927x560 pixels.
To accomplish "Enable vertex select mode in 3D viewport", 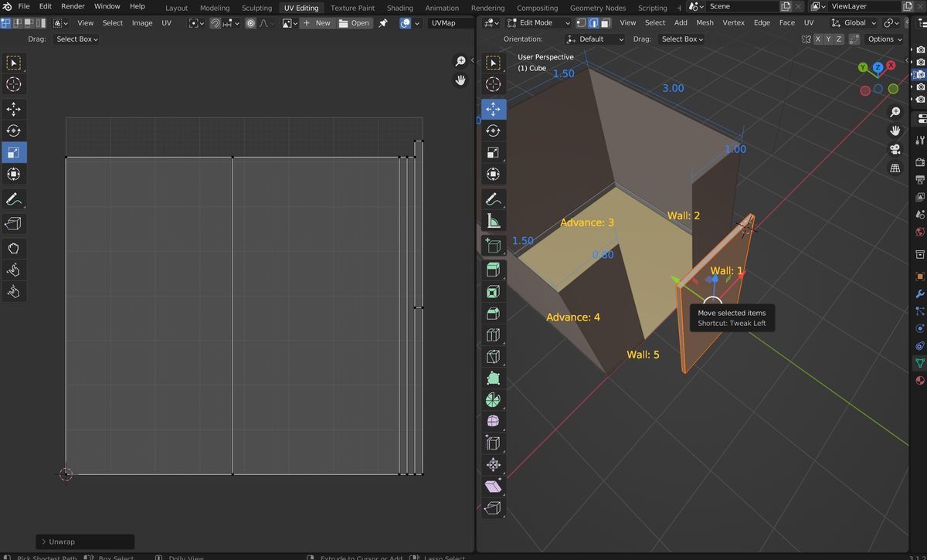I will pyautogui.click(x=582, y=23).
